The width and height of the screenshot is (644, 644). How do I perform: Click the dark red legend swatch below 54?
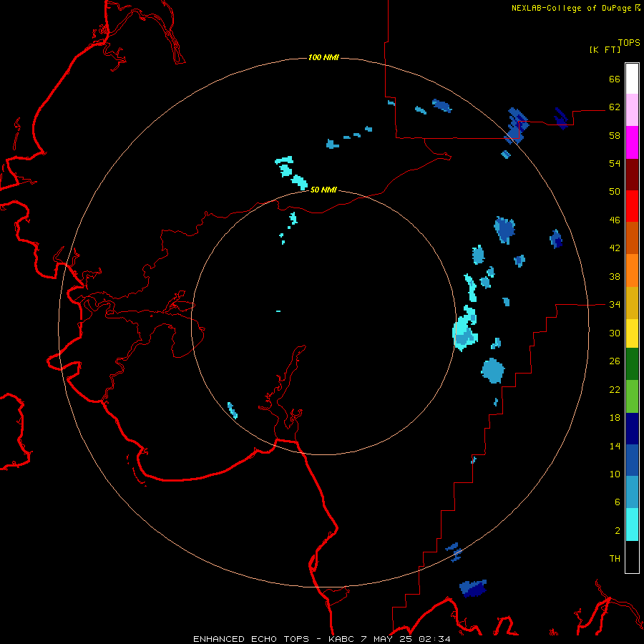[632, 174]
